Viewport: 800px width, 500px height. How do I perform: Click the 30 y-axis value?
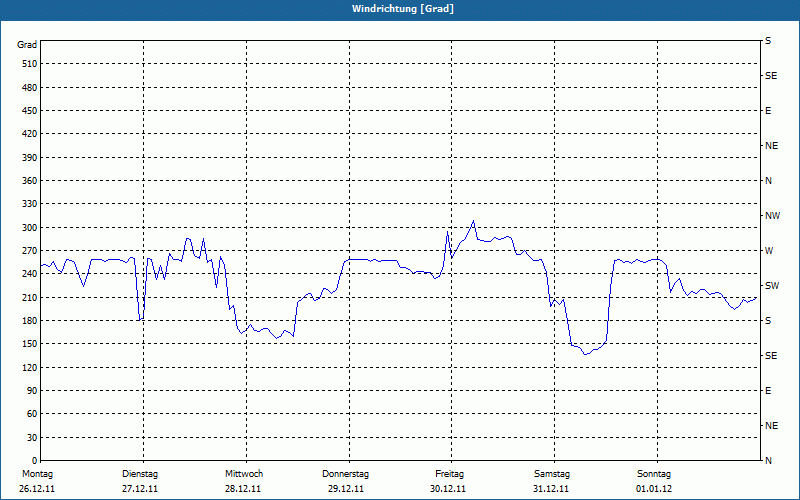tap(32, 438)
